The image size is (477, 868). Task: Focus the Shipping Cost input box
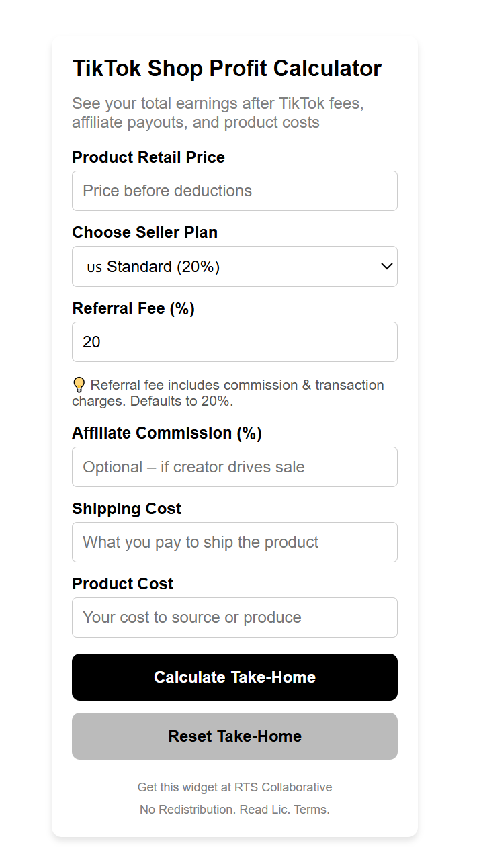click(x=234, y=542)
